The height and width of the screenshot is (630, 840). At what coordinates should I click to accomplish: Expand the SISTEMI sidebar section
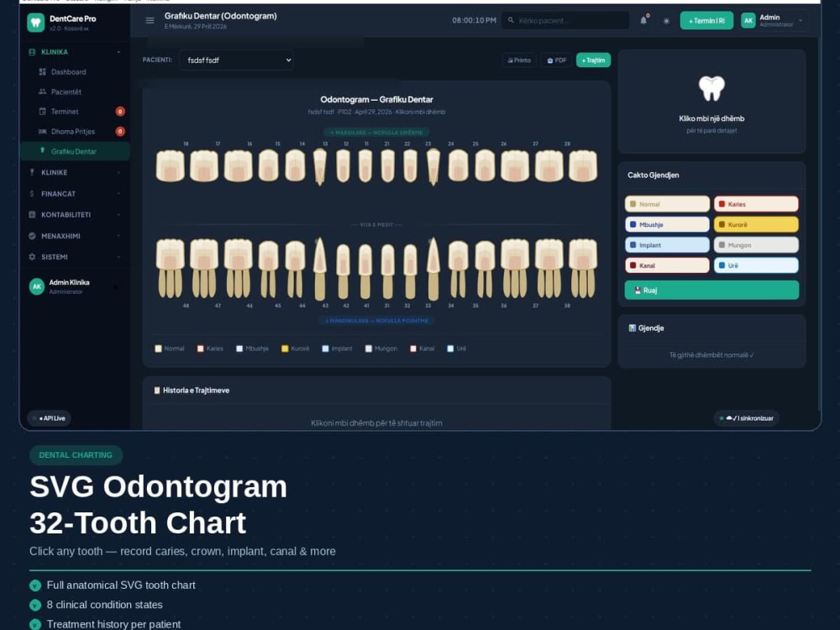tap(75, 256)
